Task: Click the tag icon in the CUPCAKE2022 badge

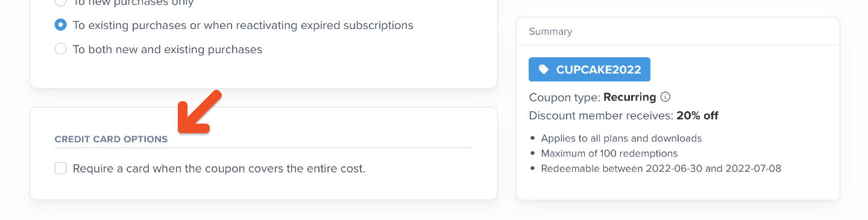Action: 544,69
